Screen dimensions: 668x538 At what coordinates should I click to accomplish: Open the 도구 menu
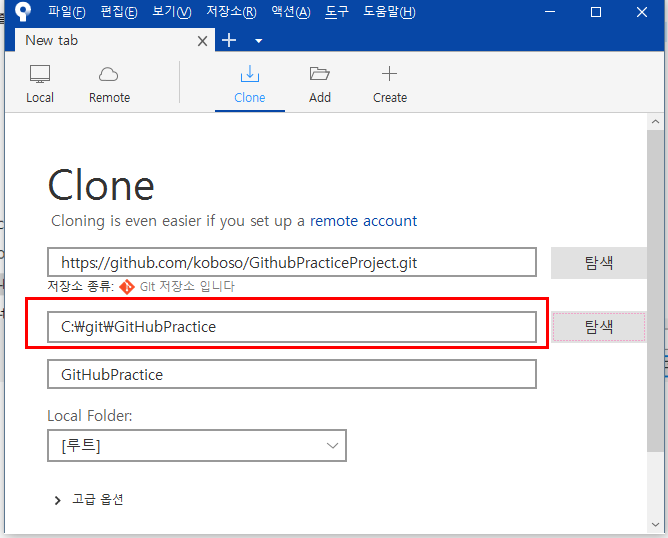337,12
